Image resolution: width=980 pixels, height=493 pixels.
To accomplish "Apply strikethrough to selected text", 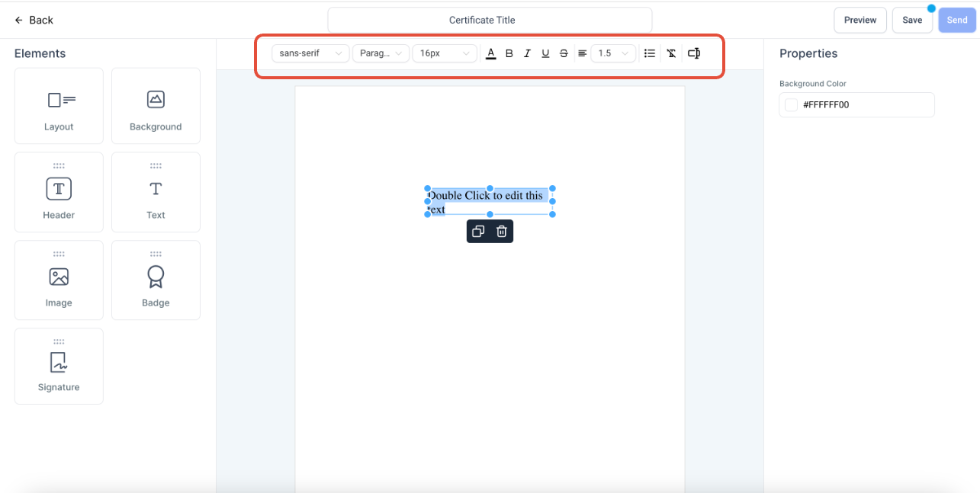I will pyautogui.click(x=564, y=53).
